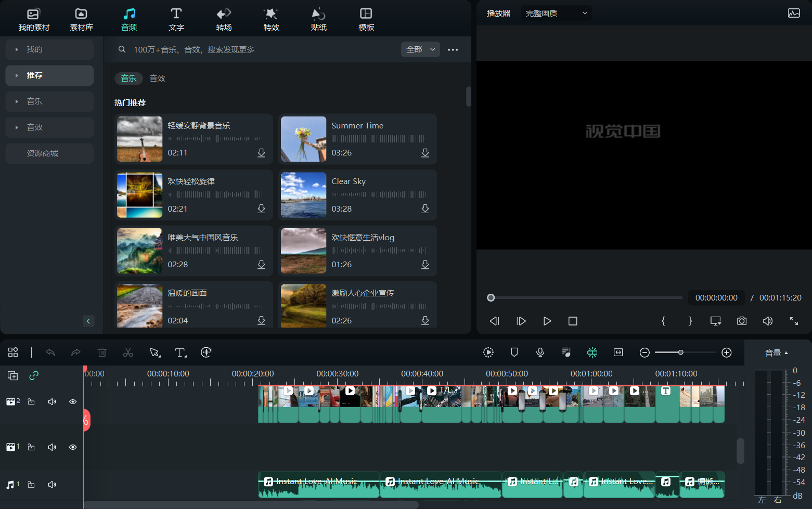This screenshot has height=509, width=812.
Task: Download the Summer Time music track
Action: point(425,153)
